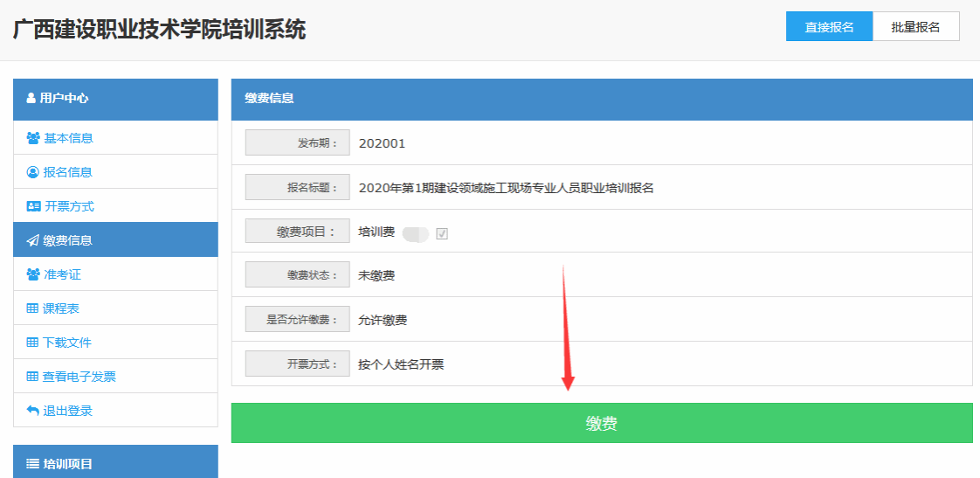Click the paper plane icon for 缴费信息
980x478 pixels.
point(33,240)
